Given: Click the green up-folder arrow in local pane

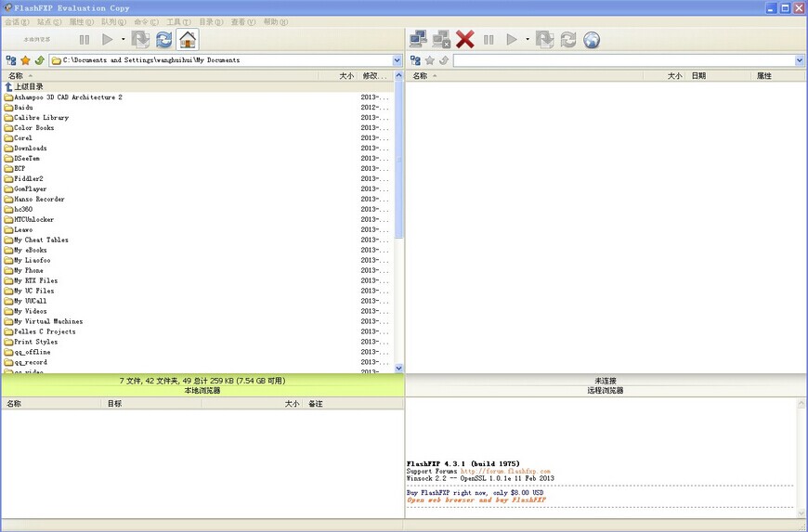Looking at the screenshot, I should (39, 60).
